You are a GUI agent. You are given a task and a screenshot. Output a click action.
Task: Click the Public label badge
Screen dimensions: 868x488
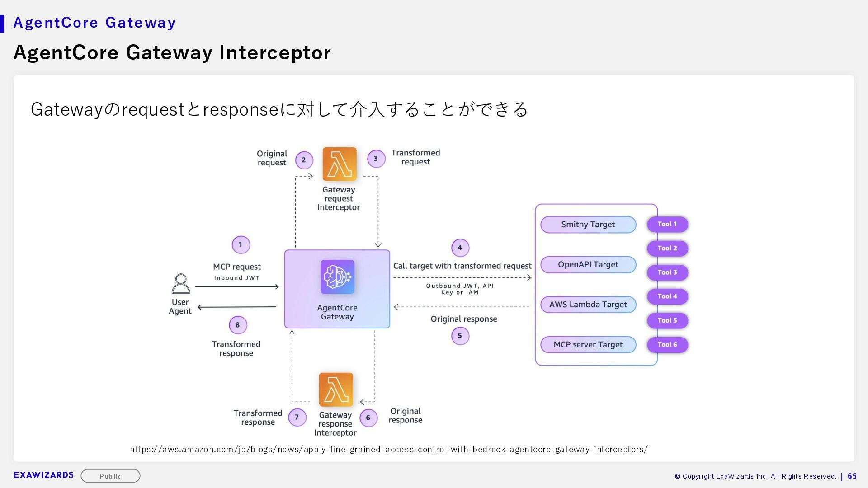coord(110,476)
